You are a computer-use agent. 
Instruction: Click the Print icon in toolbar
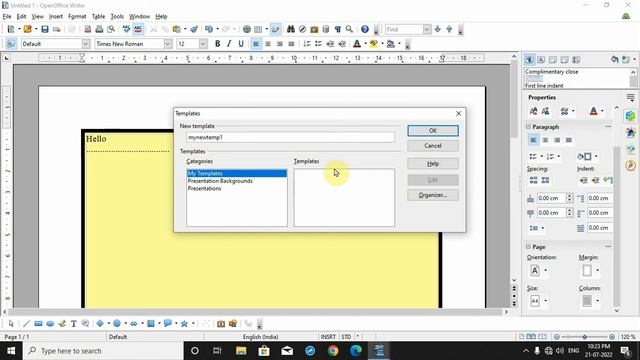[x=99, y=29]
